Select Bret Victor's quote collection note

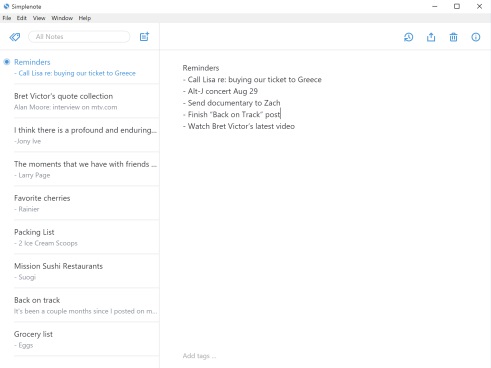(87, 101)
